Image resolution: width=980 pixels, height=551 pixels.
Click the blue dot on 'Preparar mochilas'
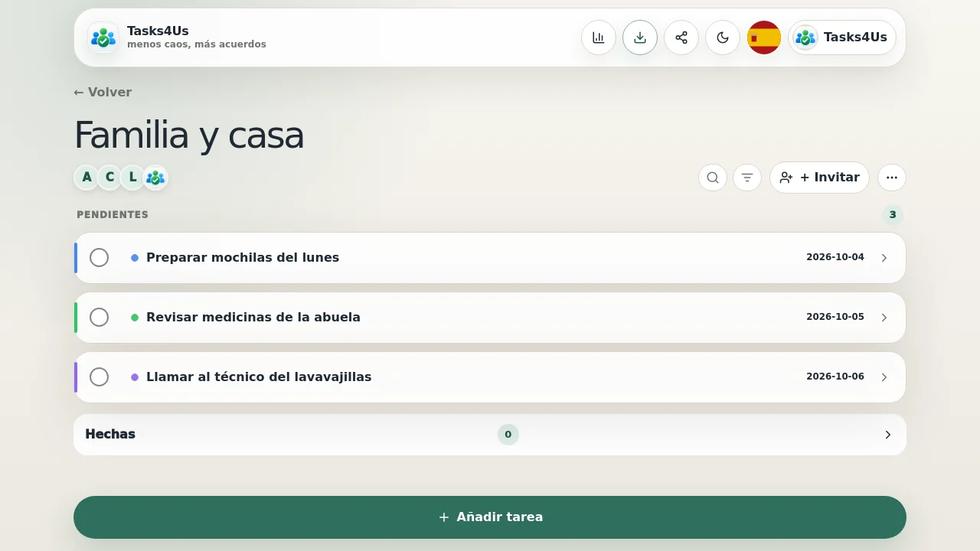pyautogui.click(x=135, y=258)
